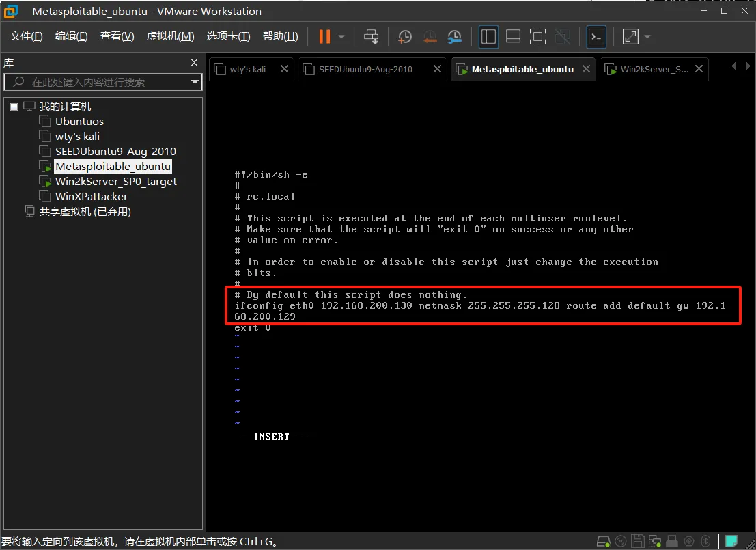Screen dimensions: 756x550
Task: Click the USB controller status icon
Action: pyautogui.click(x=672, y=541)
